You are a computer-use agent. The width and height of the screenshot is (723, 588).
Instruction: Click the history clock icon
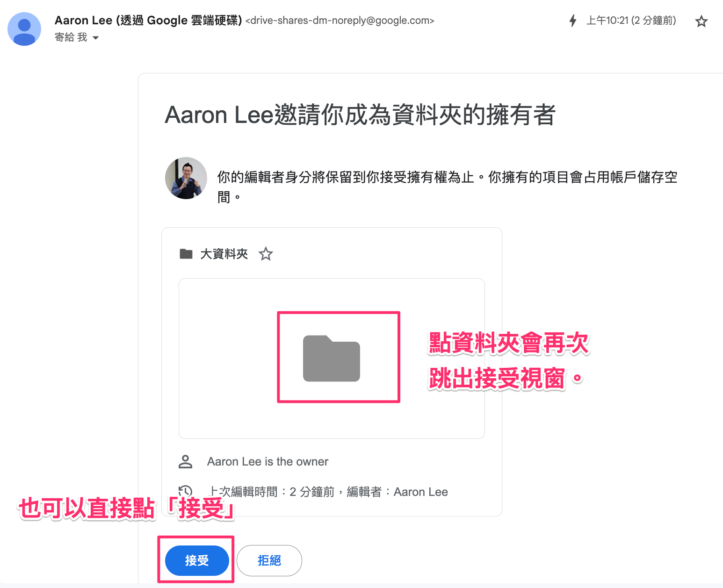(x=186, y=491)
